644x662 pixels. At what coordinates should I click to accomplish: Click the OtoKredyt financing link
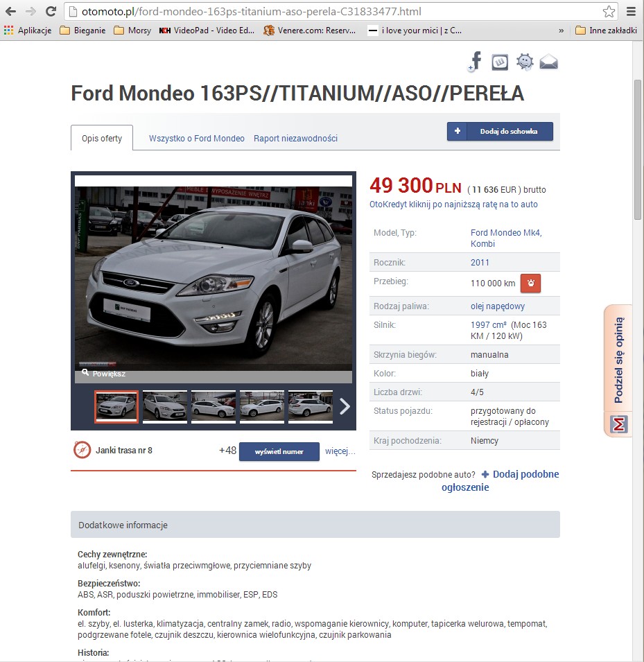pos(453,204)
